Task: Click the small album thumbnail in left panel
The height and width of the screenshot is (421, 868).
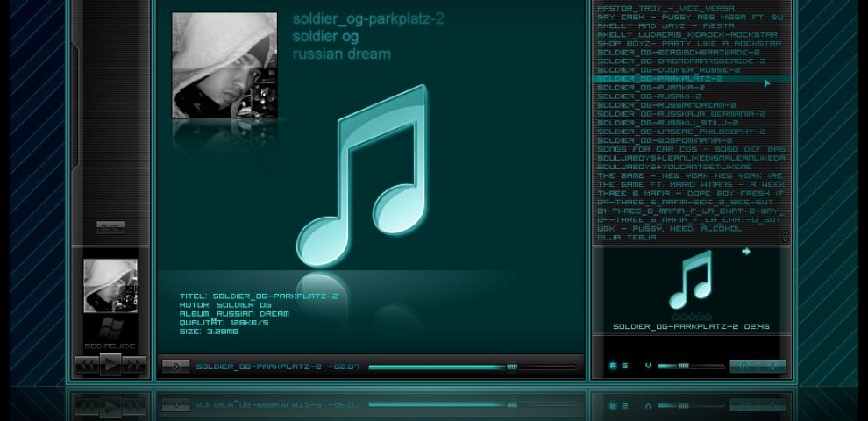Action: [110, 286]
